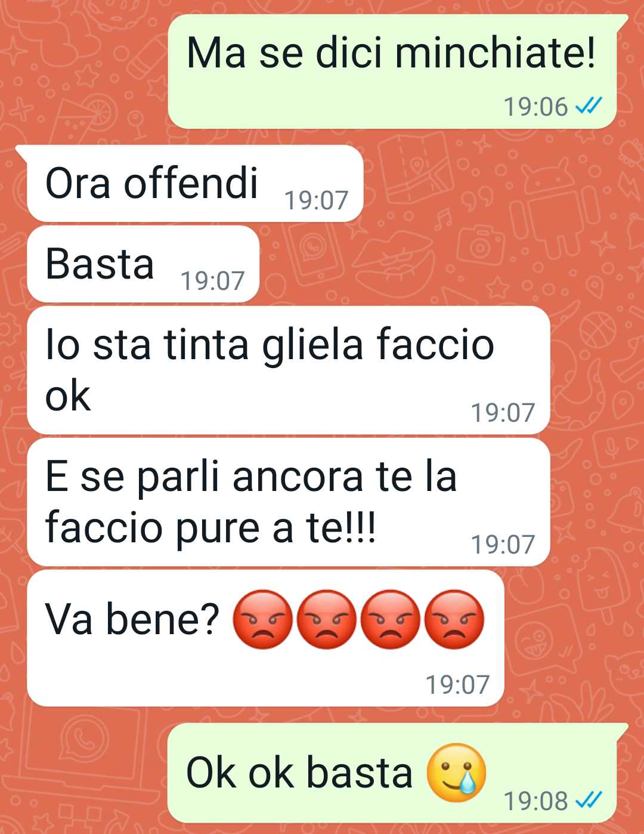The image size is (644, 834).
Task: Tap the 19:06 timestamp on sent message
Action: pos(535,107)
